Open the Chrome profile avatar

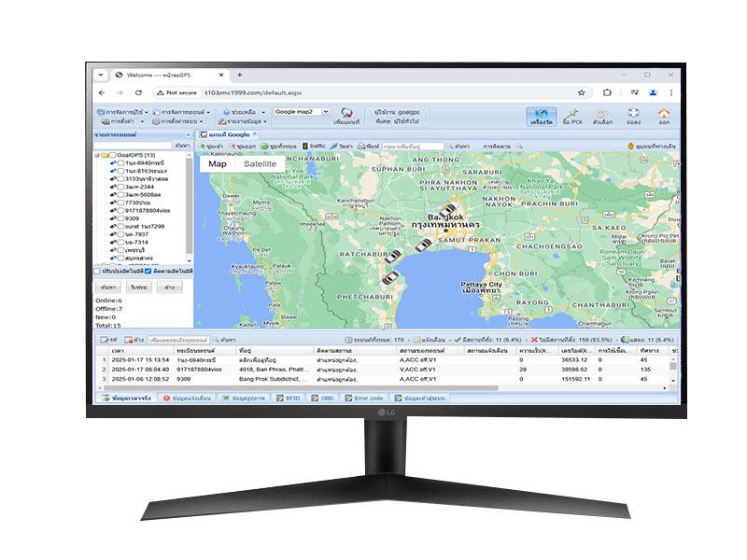(653, 92)
